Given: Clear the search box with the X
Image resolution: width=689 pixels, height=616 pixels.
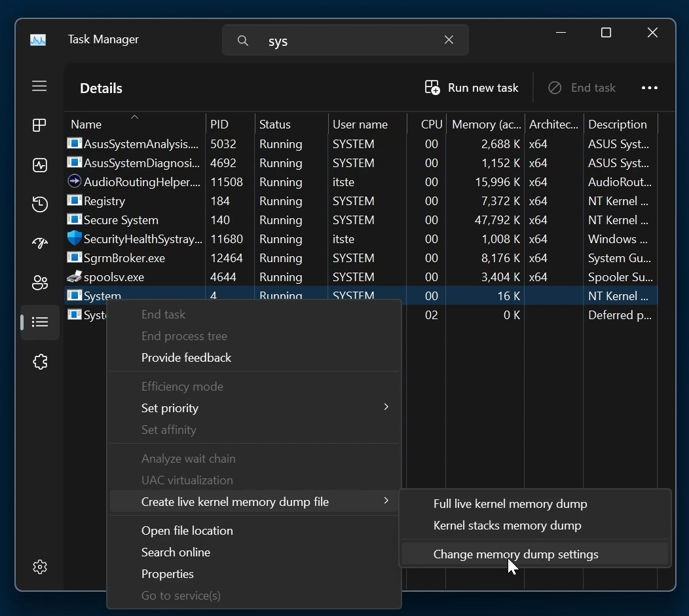Looking at the screenshot, I should (449, 39).
